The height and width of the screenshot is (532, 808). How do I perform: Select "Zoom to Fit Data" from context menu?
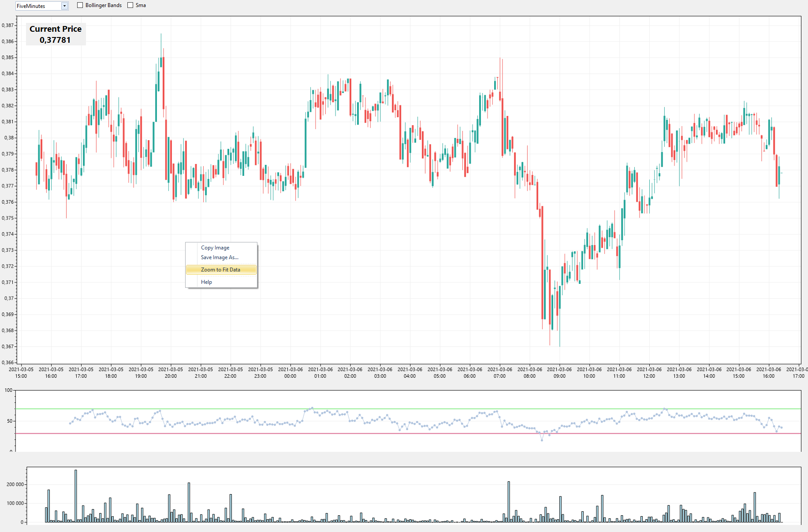(x=220, y=269)
